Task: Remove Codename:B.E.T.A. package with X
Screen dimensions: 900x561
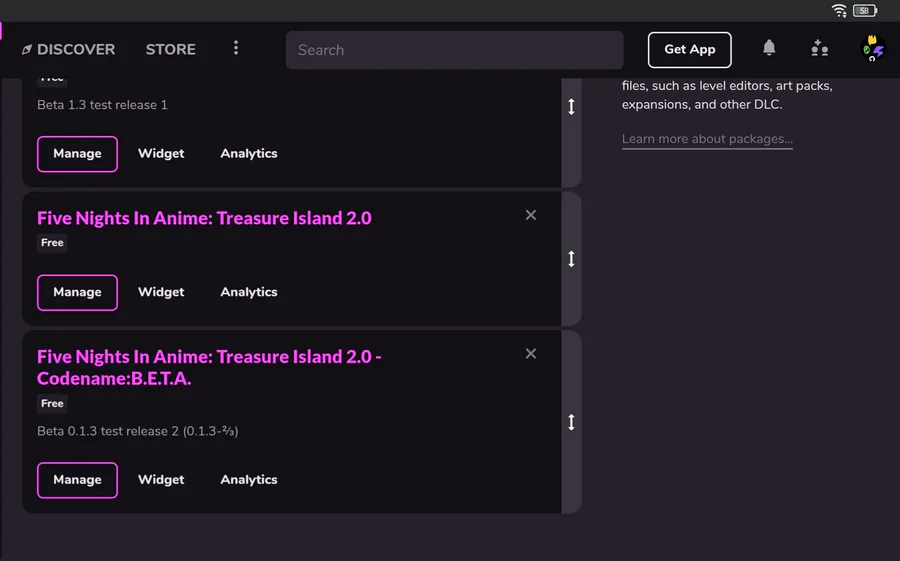Action: click(531, 354)
